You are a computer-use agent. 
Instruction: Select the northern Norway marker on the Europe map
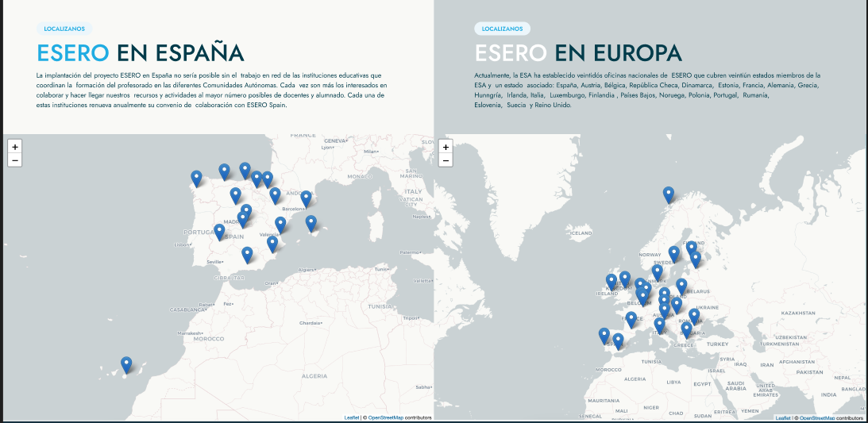click(669, 194)
